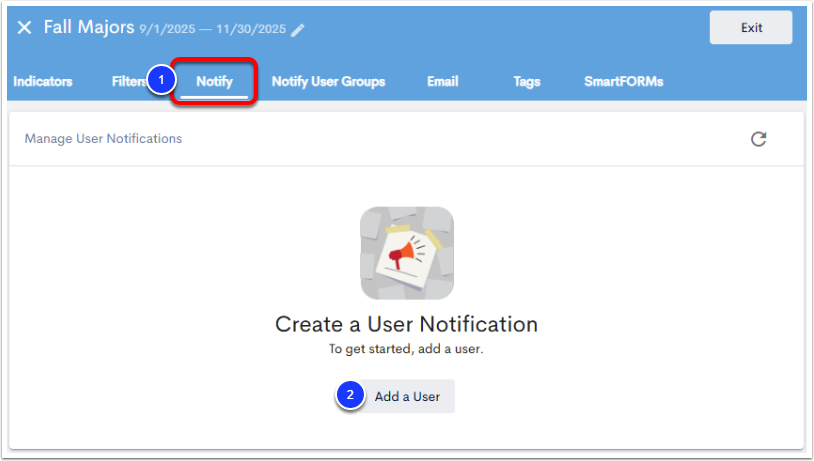Edit the Fall Majors name with the pencil icon
The image size is (814, 461).
coord(297,30)
